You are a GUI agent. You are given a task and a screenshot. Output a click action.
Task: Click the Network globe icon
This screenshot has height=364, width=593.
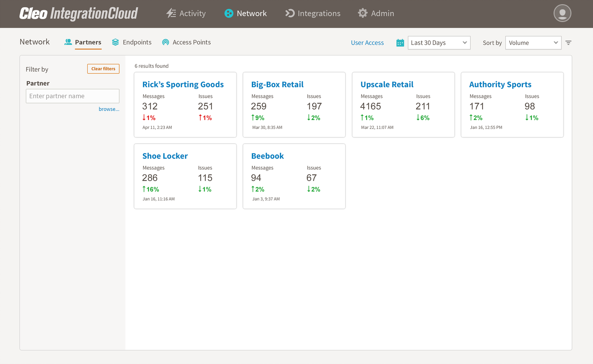[229, 13]
